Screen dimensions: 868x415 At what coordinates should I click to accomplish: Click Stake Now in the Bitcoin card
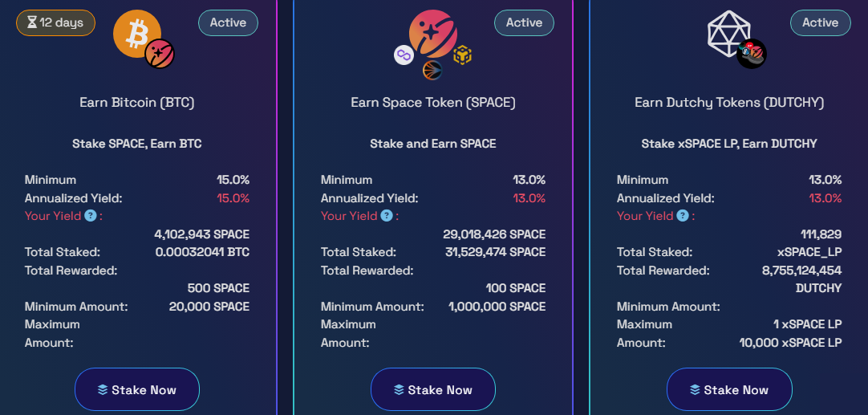pyautogui.click(x=136, y=389)
